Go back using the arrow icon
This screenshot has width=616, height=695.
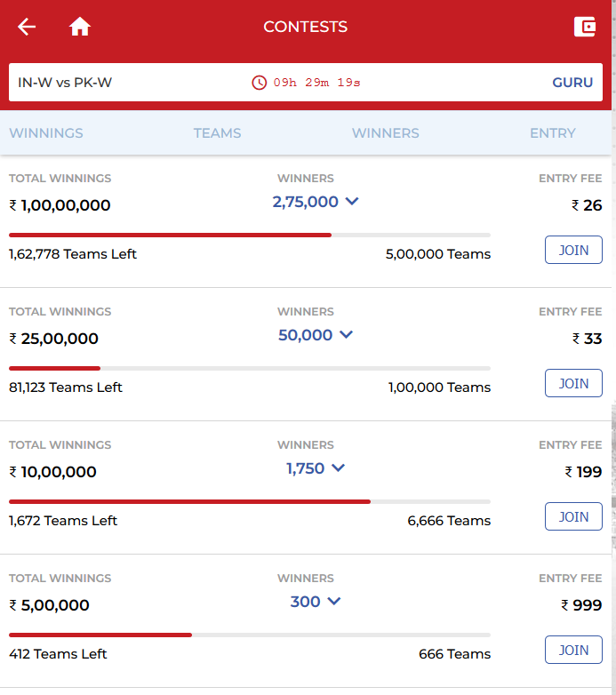(x=27, y=27)
